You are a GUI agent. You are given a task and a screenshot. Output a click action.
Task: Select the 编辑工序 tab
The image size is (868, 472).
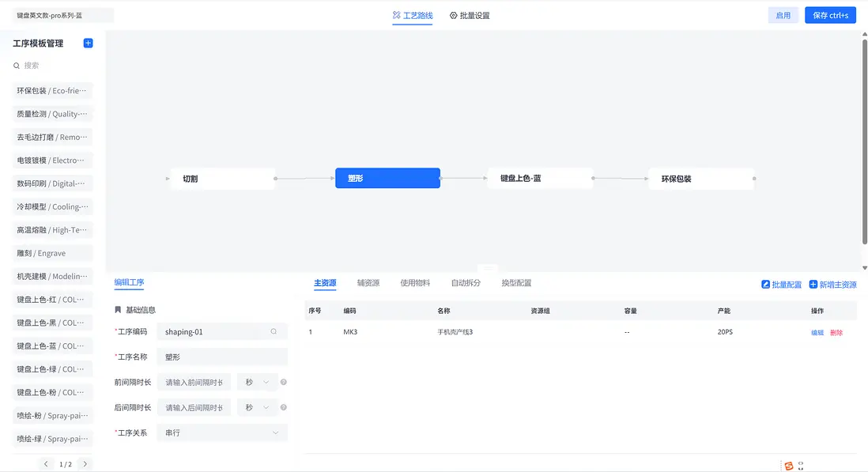129,282
